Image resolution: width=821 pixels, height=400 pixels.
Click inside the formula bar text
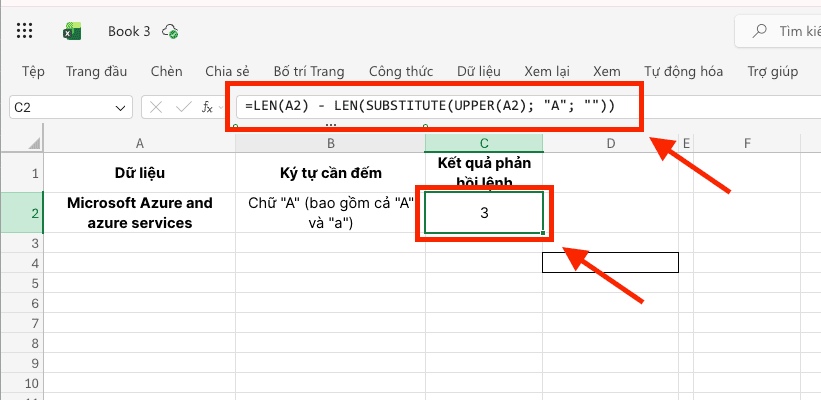pyautogui.click(x=430, y=106)
